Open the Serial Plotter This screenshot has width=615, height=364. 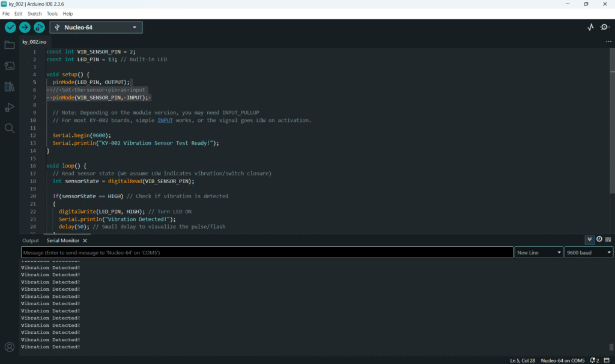pyautogui.click(x=590, y=28)
